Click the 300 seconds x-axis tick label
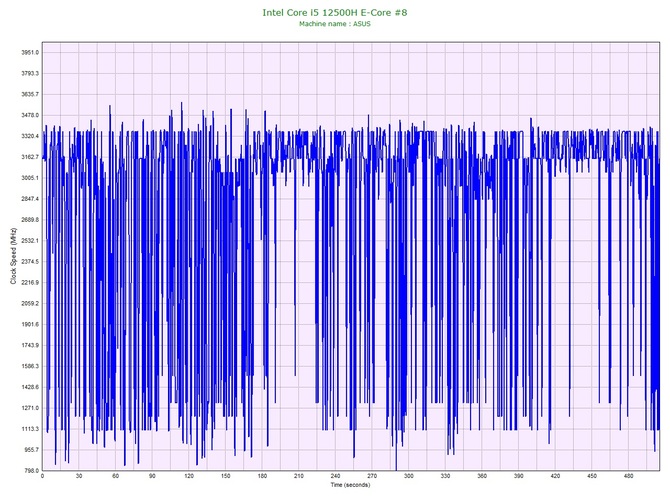 [409, 476]
